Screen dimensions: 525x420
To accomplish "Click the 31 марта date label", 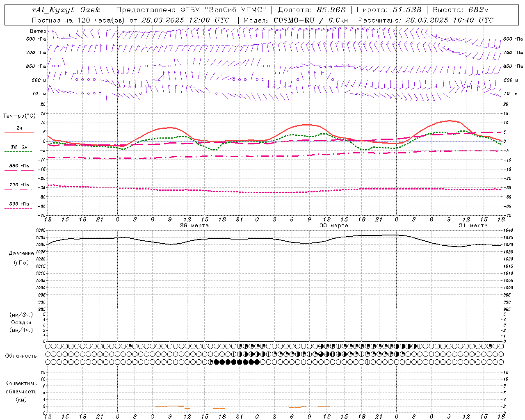I will pyautogui.click(x=473, y=226).
